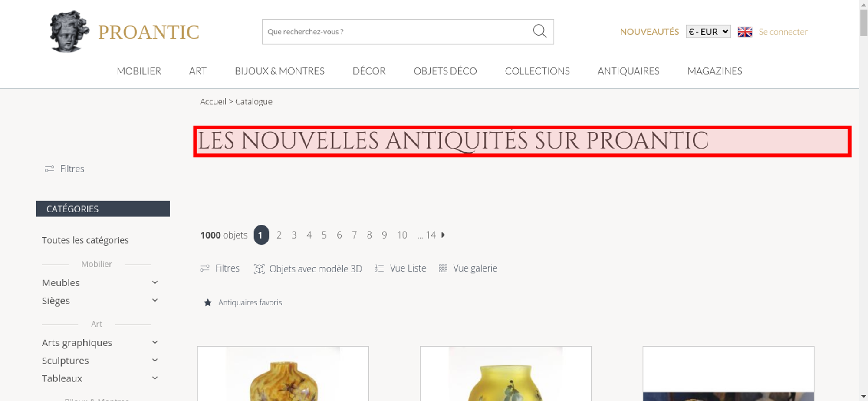Screen dimensions: 868x401
Task: Expand the Arts graphiques category
Action: 155,342
